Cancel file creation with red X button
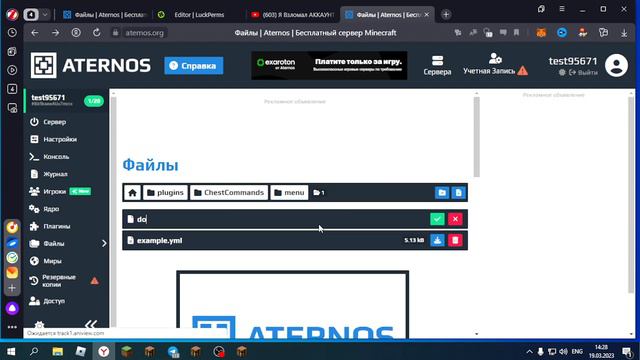Image resolution: width=640 pixels, height=360 pixels. tap(455, 219)
